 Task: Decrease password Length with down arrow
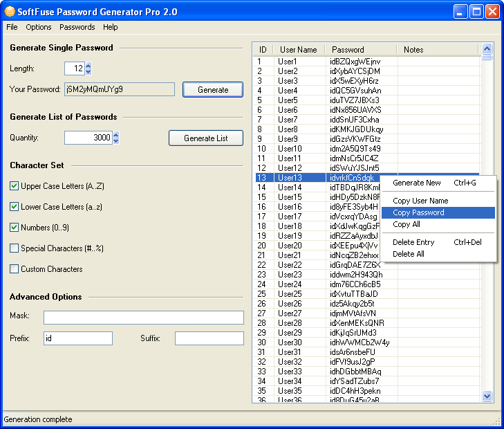point(88,72)
